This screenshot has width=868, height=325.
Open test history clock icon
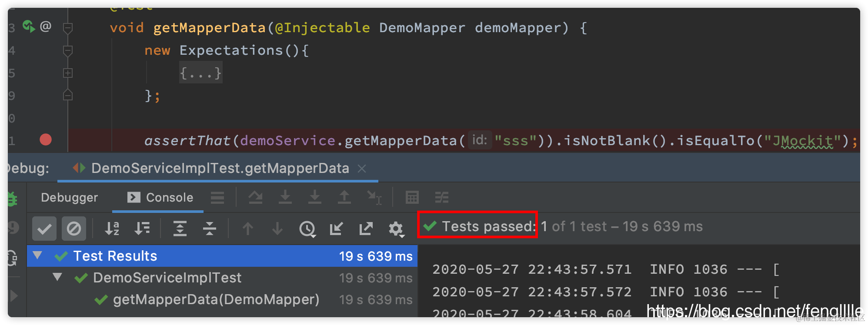point(307,229)
